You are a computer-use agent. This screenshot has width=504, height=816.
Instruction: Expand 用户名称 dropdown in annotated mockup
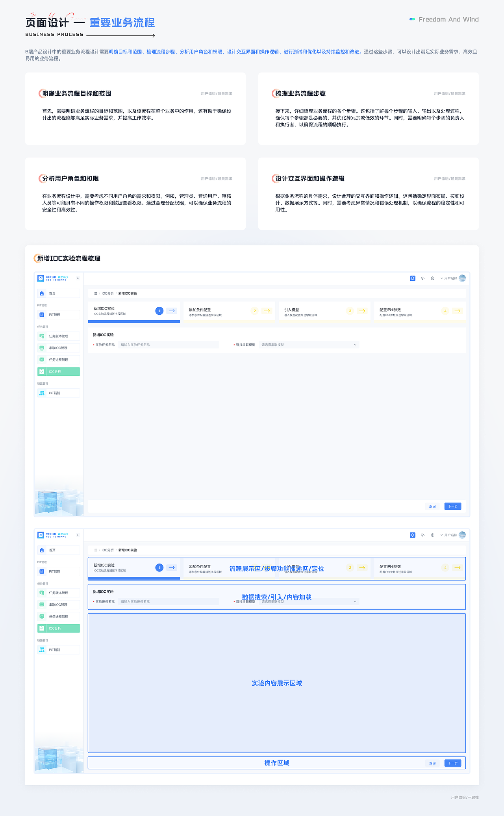[449, 535]
